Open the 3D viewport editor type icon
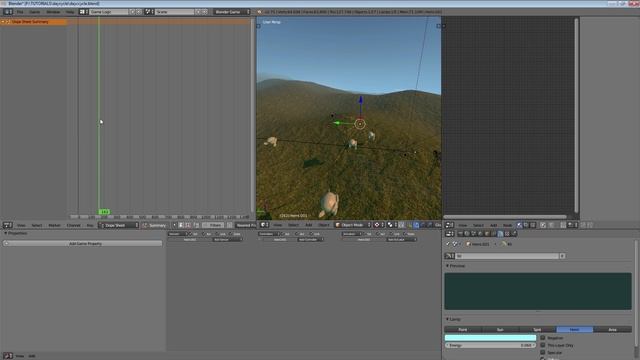Viewport: 640px width, 360px height. [264, 225]
